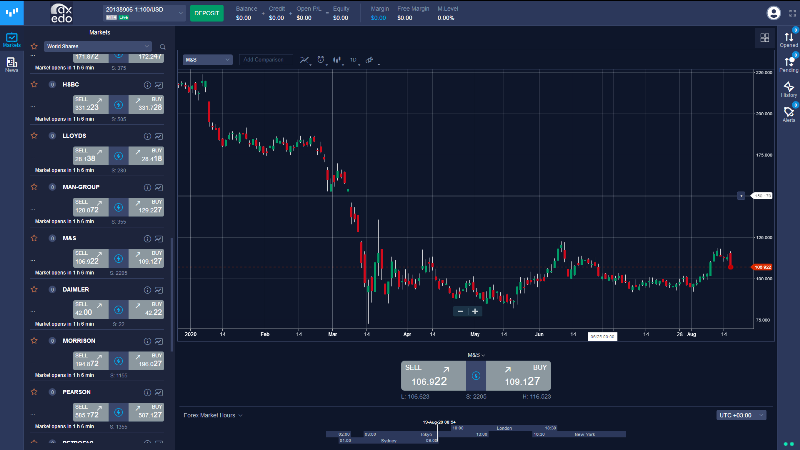
Task: Click LLOYDS SELL price button
Action: tap(91, 156)
